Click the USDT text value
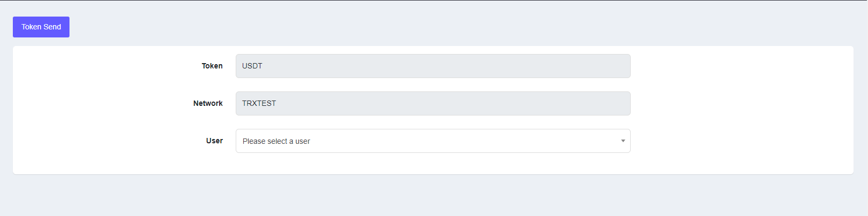 (x=252, y=66)
